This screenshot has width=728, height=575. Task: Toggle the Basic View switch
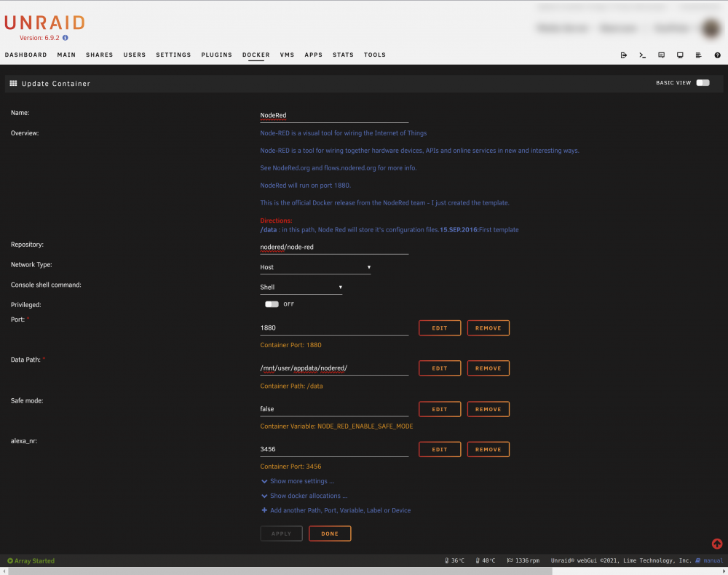pos(703,82)
